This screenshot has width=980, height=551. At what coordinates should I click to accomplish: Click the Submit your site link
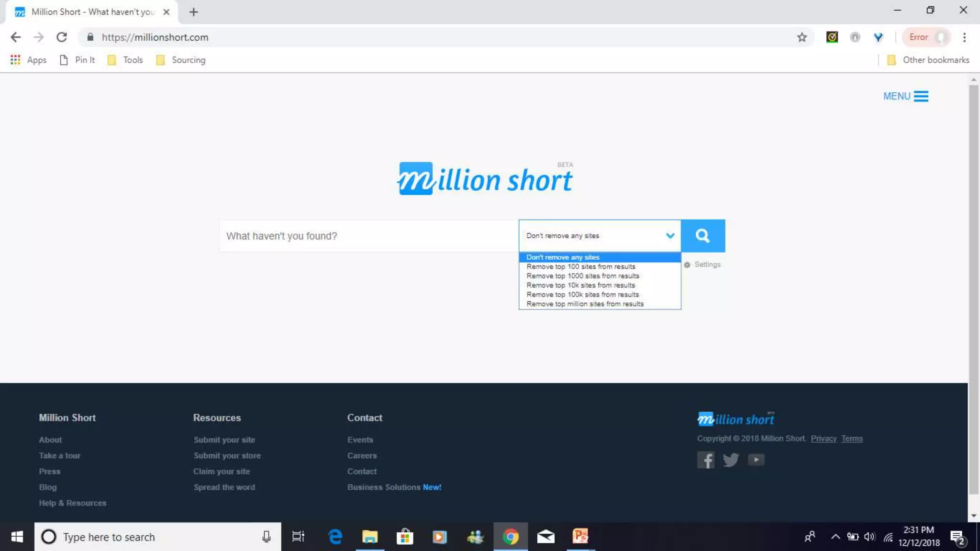tap(224, 440)
